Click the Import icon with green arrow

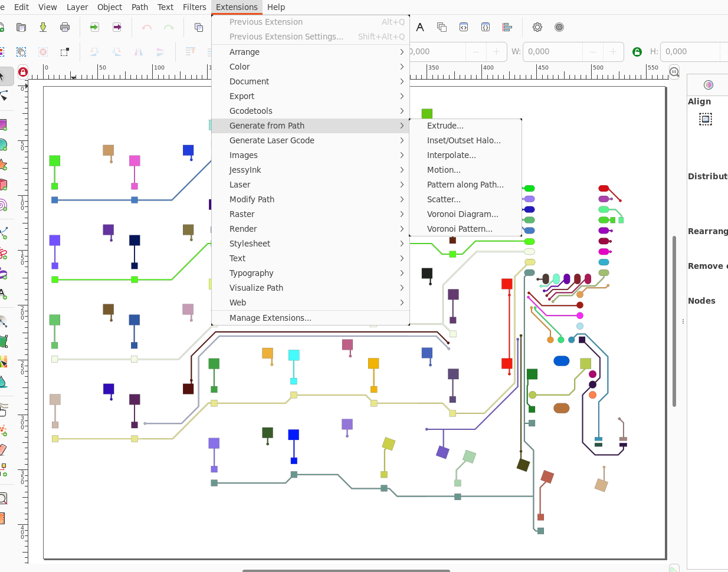coord(94,27)
